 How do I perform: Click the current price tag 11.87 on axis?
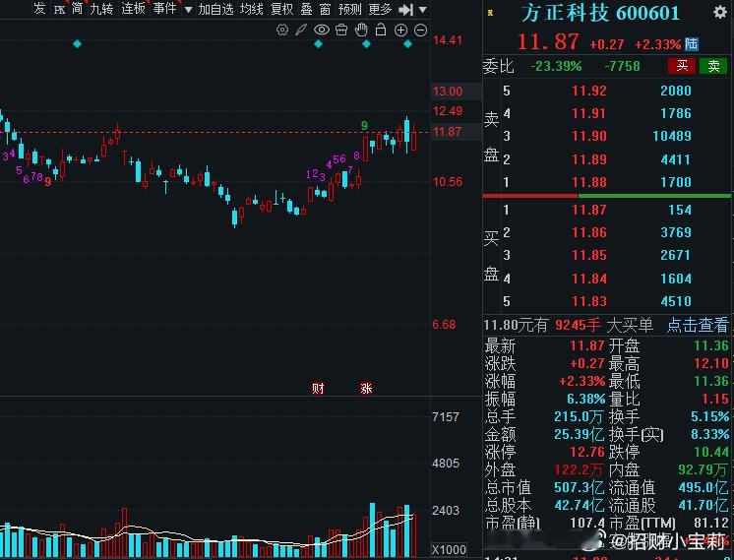pos(447,132)
